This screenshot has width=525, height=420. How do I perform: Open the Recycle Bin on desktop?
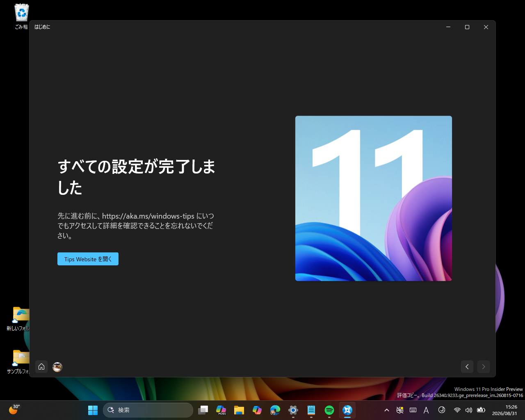point(21,16)
